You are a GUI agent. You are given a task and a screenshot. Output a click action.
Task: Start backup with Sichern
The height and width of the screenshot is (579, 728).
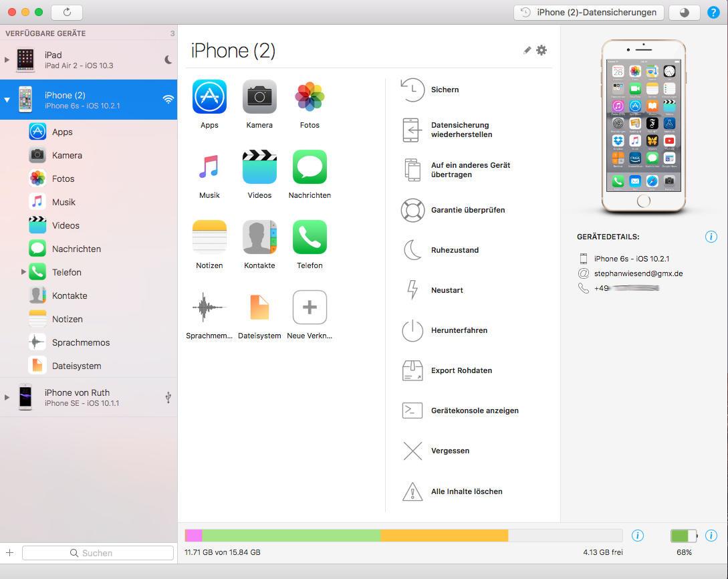point(430,90)
